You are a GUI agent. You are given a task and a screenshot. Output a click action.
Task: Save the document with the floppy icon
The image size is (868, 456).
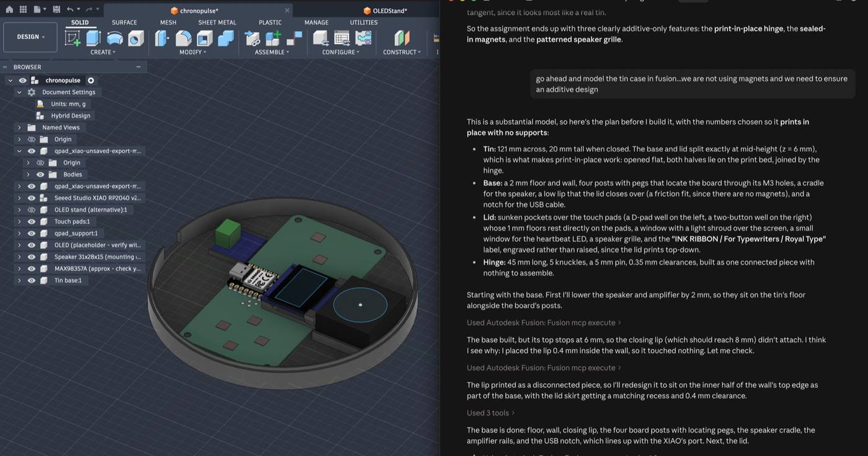(x=56, y=9)
